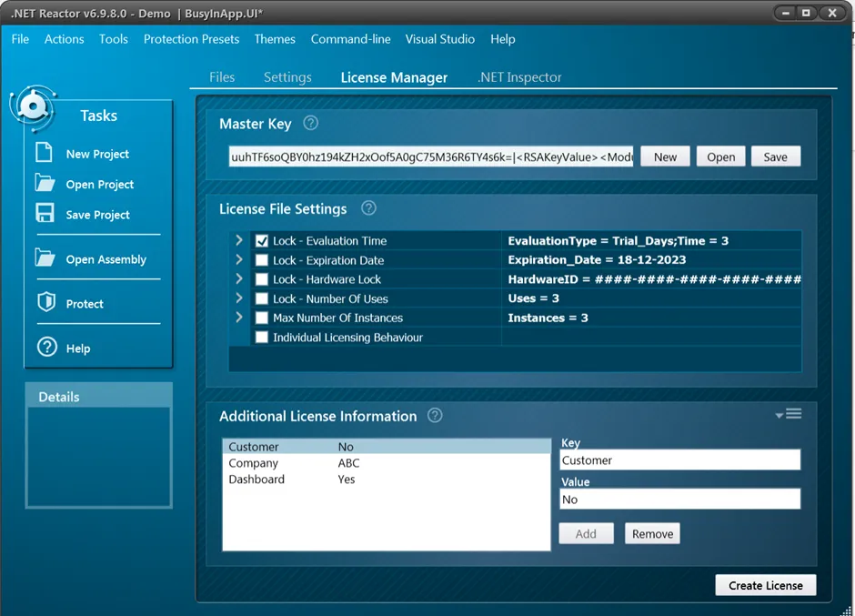Click the Uses = 3 value
Screen dimensions: 855x616
tap(533, 298)
